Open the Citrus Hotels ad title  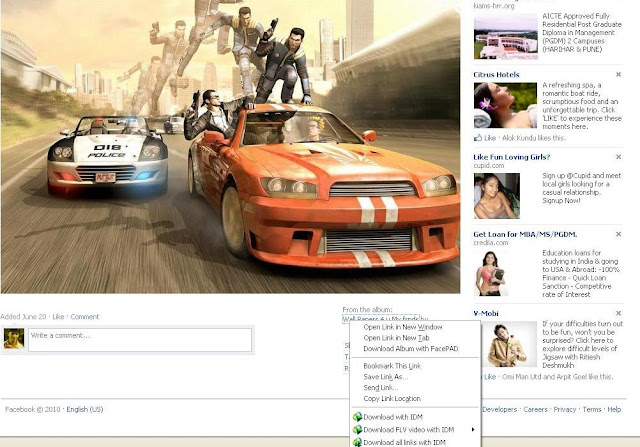[x=496, y=75]
